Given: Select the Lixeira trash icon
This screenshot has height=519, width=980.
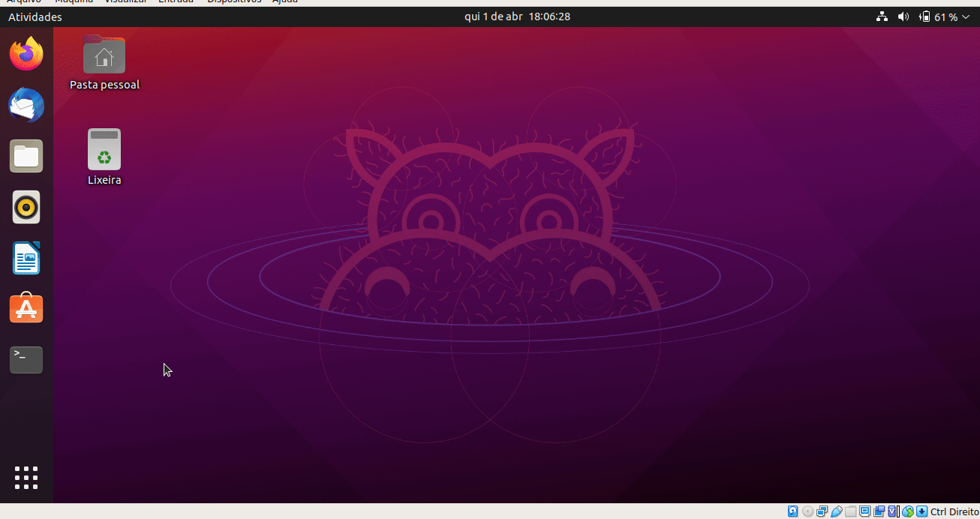Looking at the screenshot, I should point(104,157).
